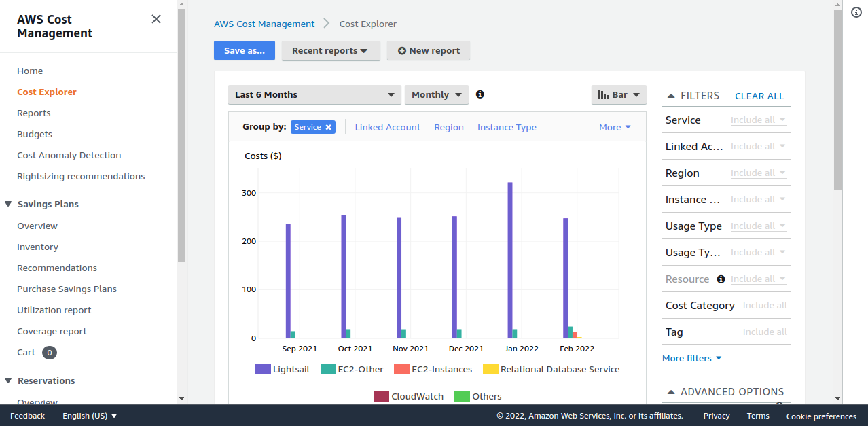The image size is (868, 426).
Task: Open Linked Account filter dropdown
Action: [759, 147]
